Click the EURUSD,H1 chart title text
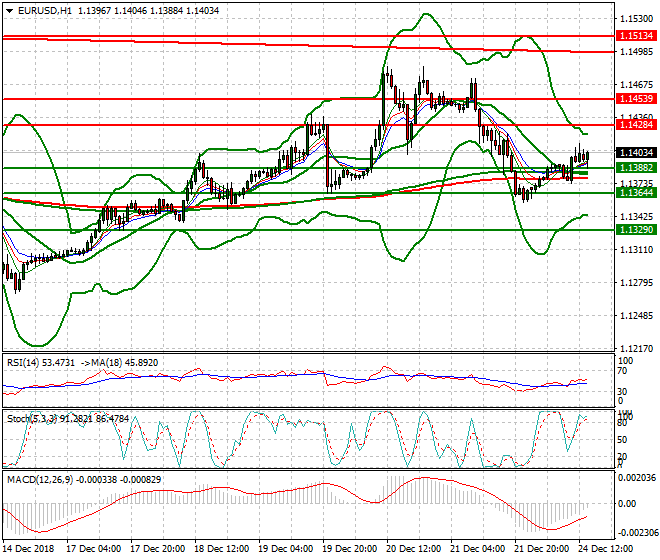The height and width of the screenshot is (560, 660). 45,11
